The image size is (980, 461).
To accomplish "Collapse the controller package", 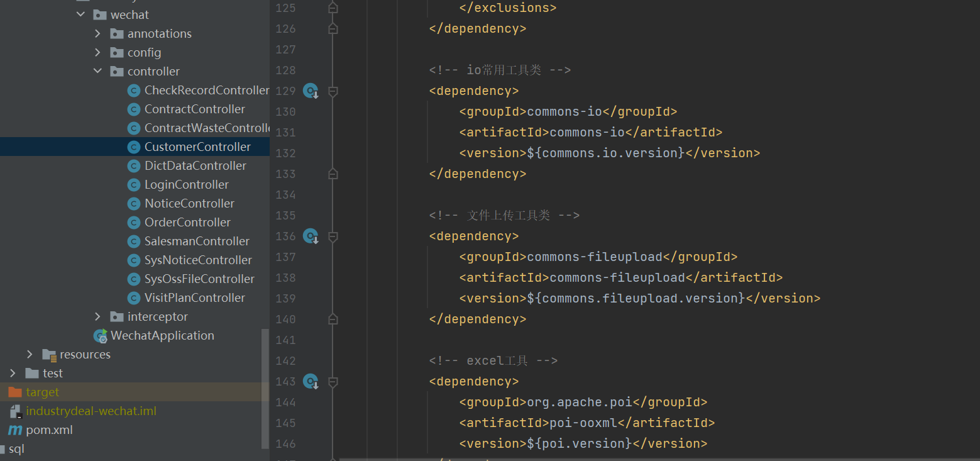I will pos(97,71).
